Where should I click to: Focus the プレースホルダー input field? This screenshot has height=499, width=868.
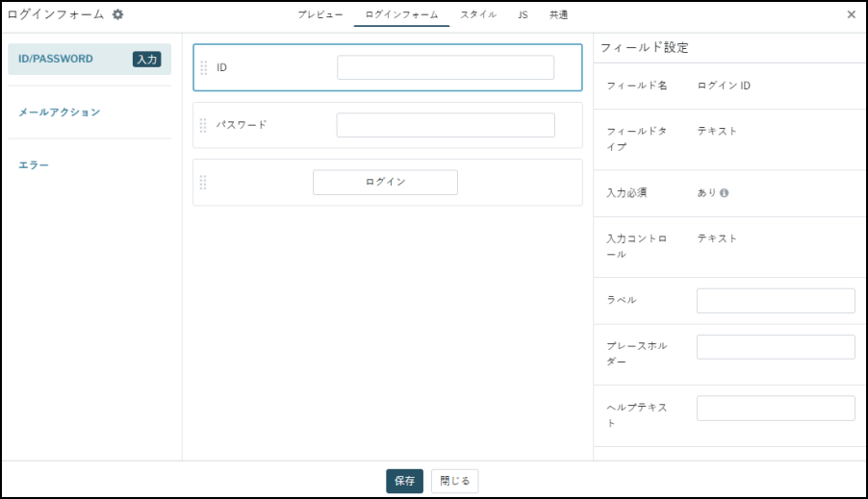tap(776, 347)
